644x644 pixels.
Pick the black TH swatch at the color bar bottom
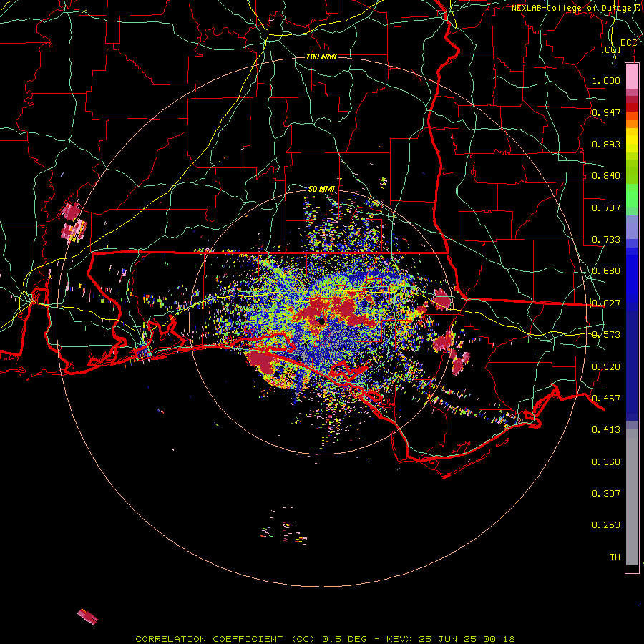[x=632, y=569]
